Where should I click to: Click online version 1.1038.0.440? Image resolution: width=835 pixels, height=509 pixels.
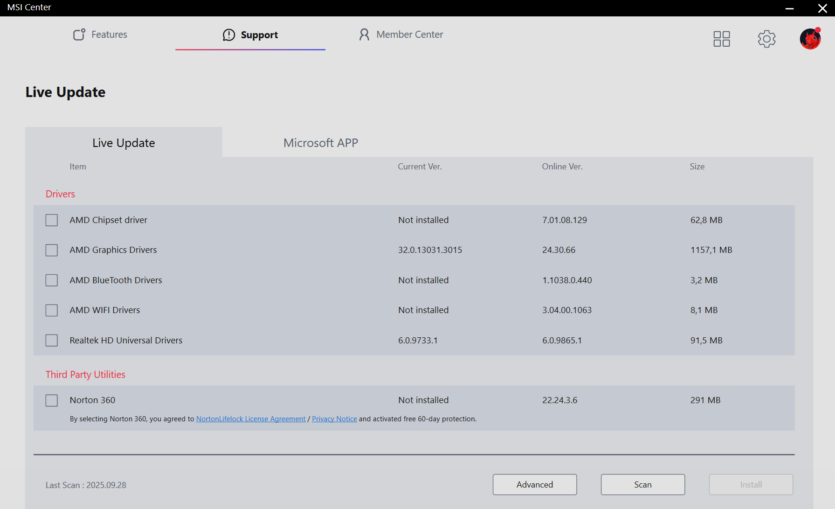(567, 280)
